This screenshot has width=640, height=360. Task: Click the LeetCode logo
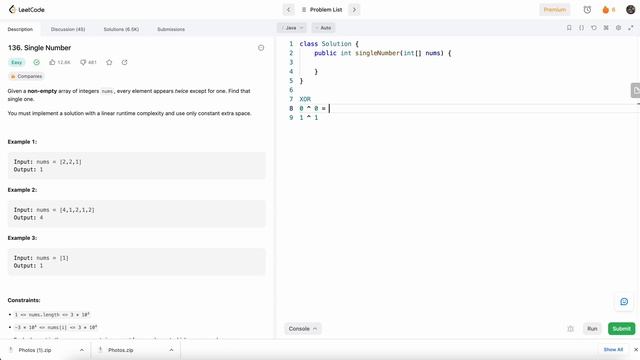pos(27,9)
